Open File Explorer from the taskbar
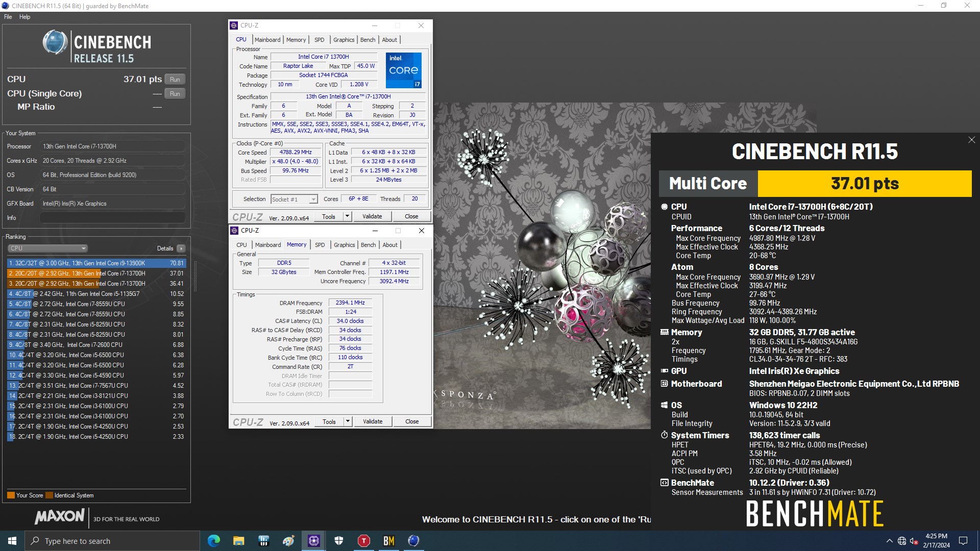 238,541
